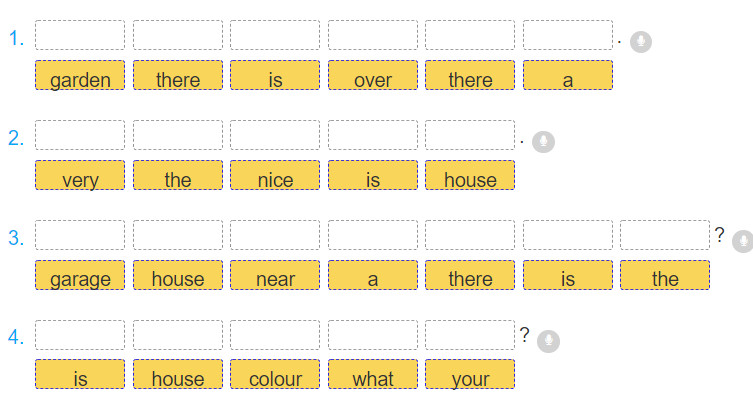The width and height of the screenshot is (753, 411).
Task: Select the single-letter "a" tile in sentence 1
Action: [x=568, y=76]
